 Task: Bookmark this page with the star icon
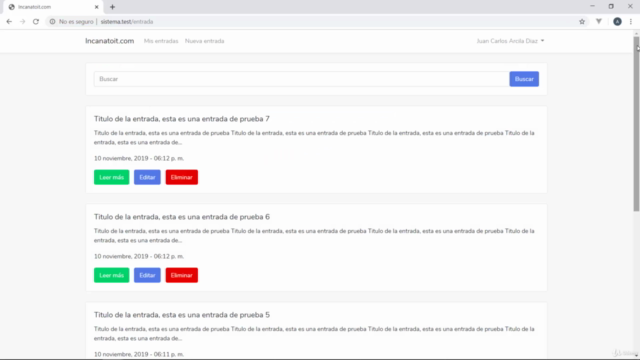coord(582,22)
